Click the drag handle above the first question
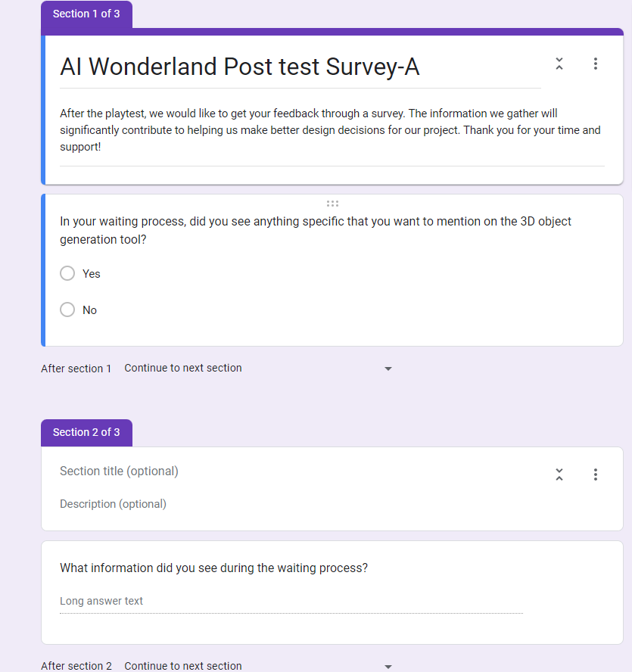632x672 pixels. pos(332,204)
